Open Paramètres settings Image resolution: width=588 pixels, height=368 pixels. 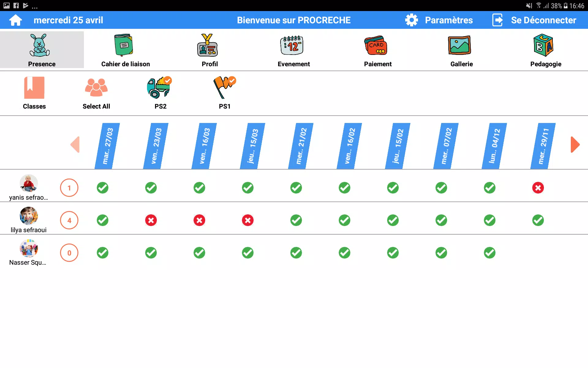439,20
